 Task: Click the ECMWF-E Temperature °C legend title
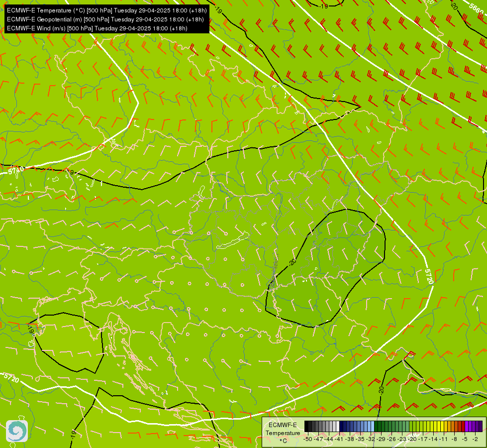pyautogui.click(x=283, y=433)
